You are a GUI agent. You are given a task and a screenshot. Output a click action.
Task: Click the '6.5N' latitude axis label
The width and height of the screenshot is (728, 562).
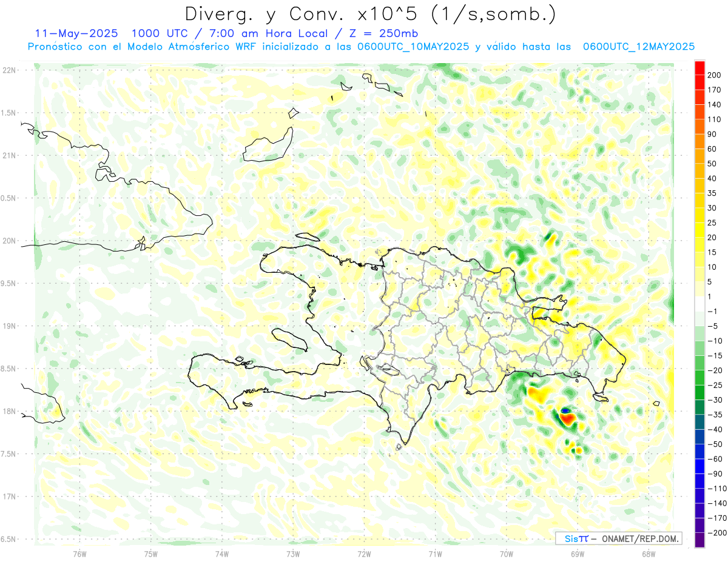8,539
